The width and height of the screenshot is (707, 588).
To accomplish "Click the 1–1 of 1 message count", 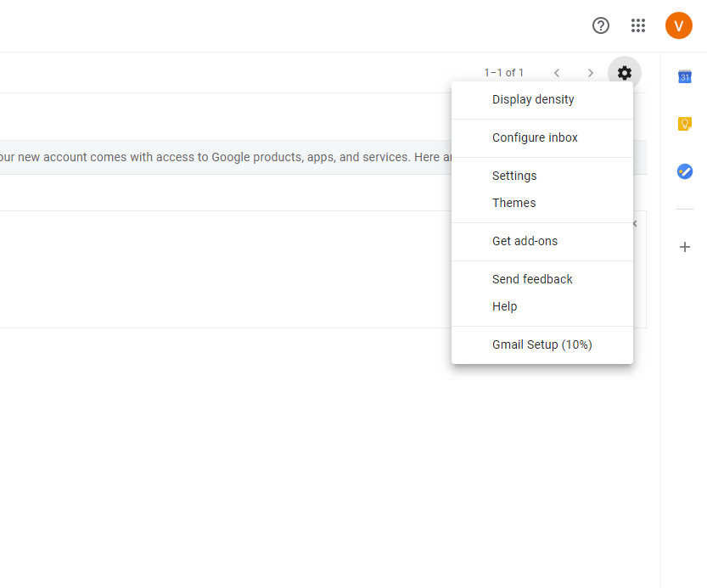I will click(503, 73).
